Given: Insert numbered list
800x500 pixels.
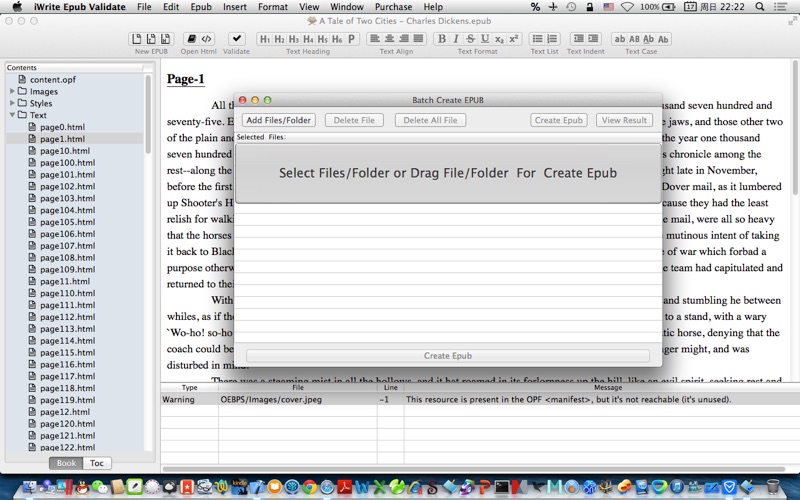Looking at the screenshot, I should coord(552,39).
